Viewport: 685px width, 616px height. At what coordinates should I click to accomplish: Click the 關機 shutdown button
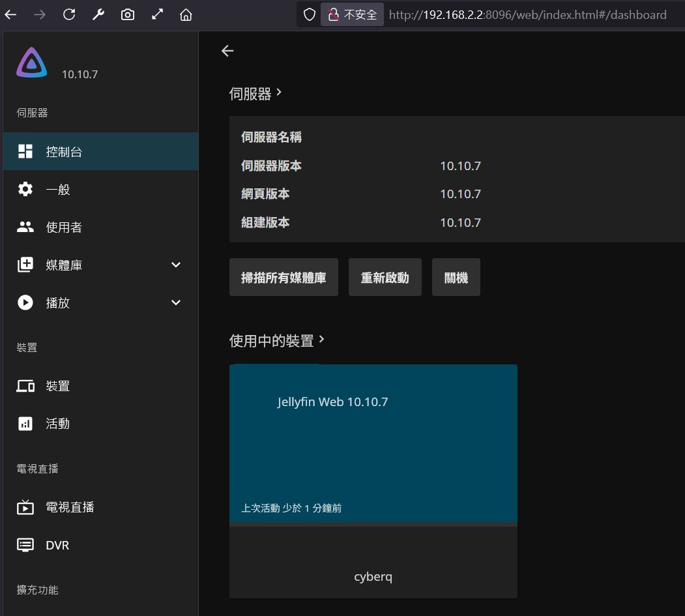pyautogui.click(x=456, y=278)
